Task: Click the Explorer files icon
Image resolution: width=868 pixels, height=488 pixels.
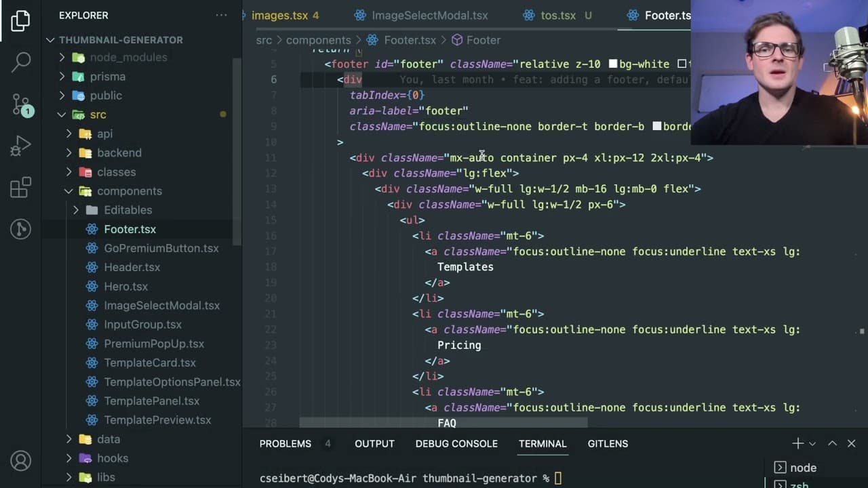Action: pos(21,21)
